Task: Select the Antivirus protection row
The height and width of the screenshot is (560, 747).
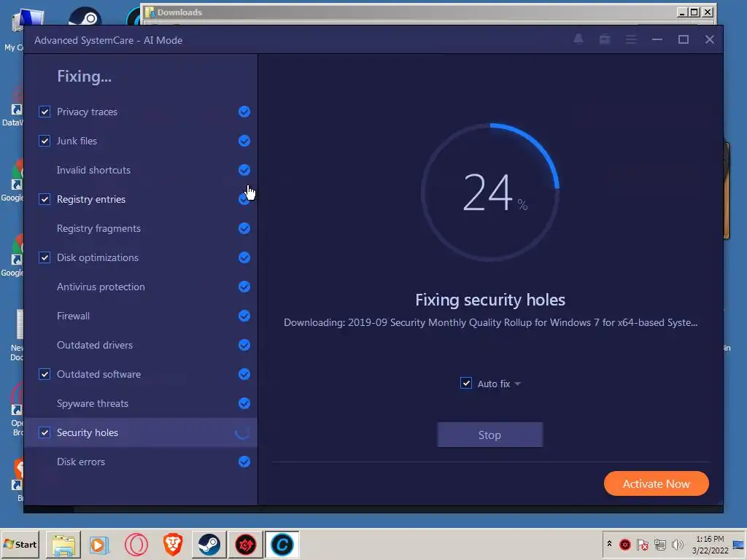Action: coord(141,287)
